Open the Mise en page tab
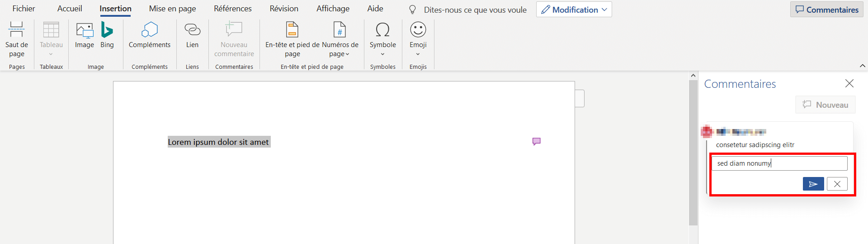This screenshot has height=244, width=868. pos(173,9)
